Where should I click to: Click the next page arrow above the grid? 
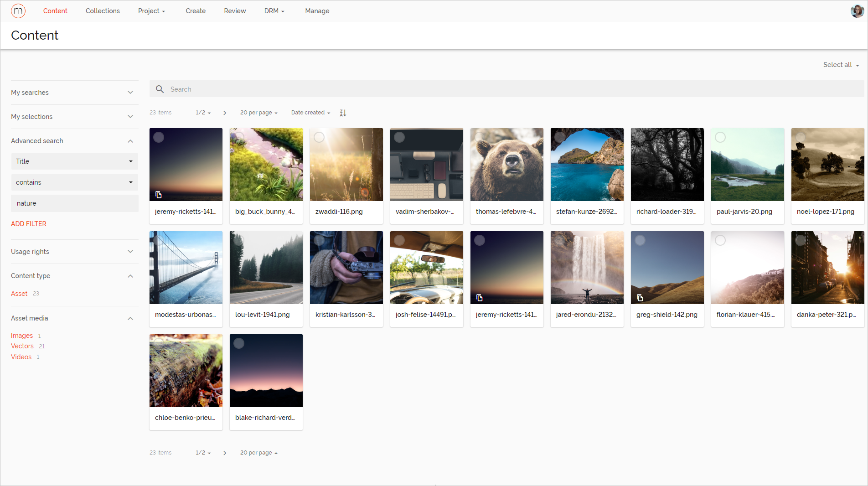click(224, 113)
